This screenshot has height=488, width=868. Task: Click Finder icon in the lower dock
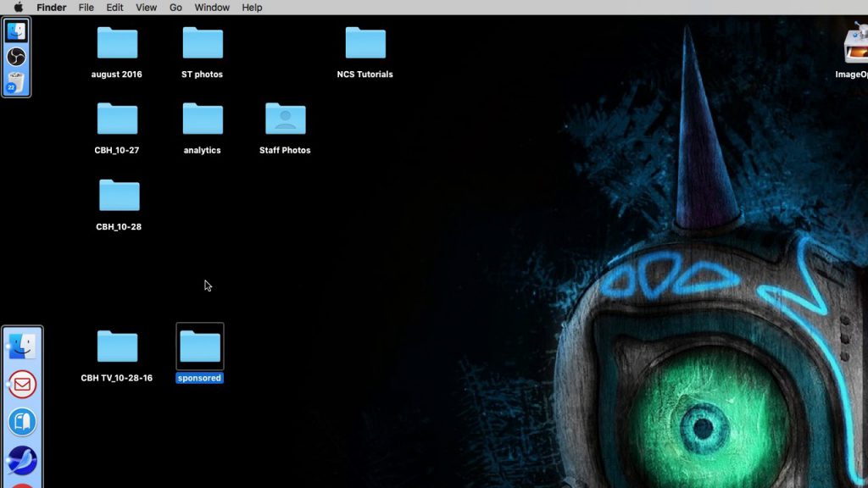[x=22, y=347]
